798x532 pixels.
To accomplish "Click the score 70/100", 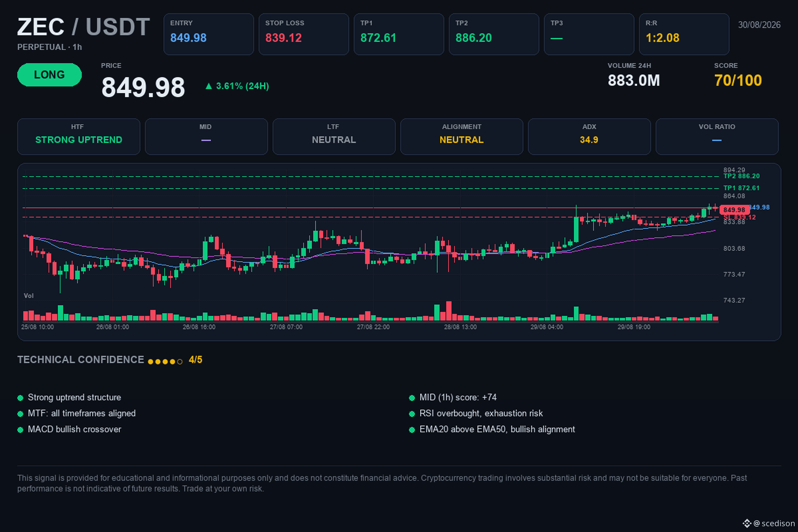I will point(738,81).
